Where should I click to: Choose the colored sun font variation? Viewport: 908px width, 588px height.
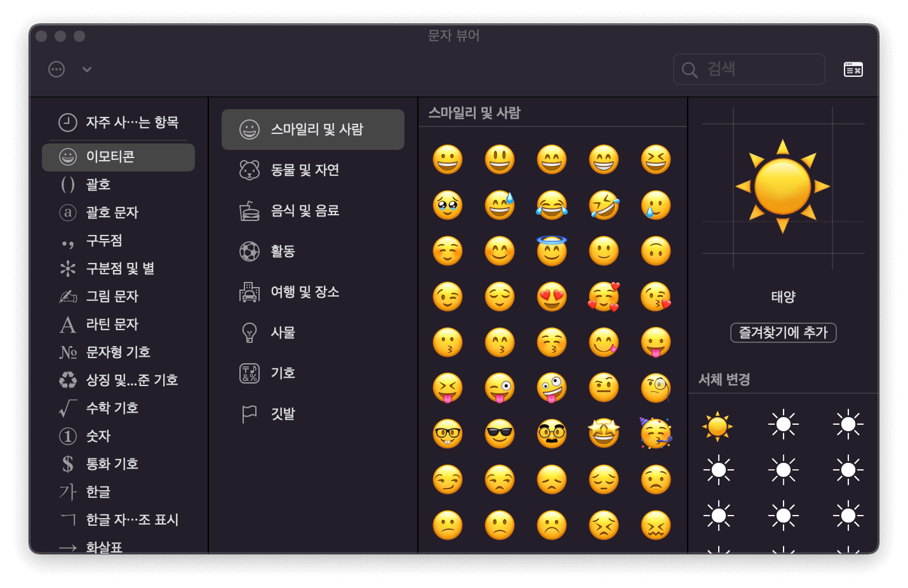tap(718, 425)
